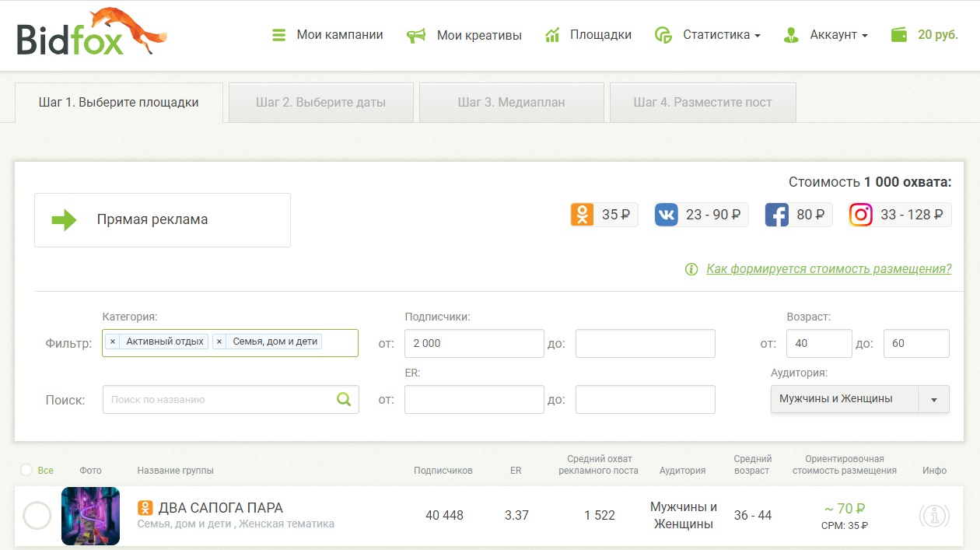Click the Возраст от field showing 40
Viewport: 980px width, 550px height.
(820, 343)
